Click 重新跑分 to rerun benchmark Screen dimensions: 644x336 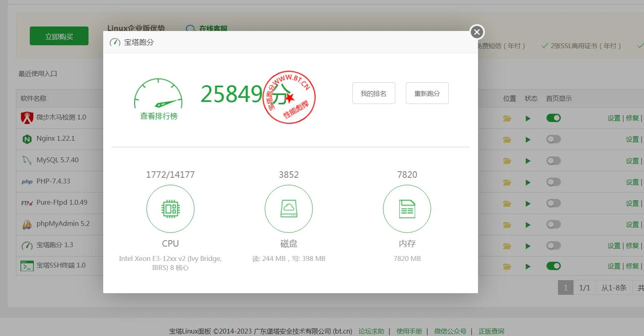[x=427, y=93]
